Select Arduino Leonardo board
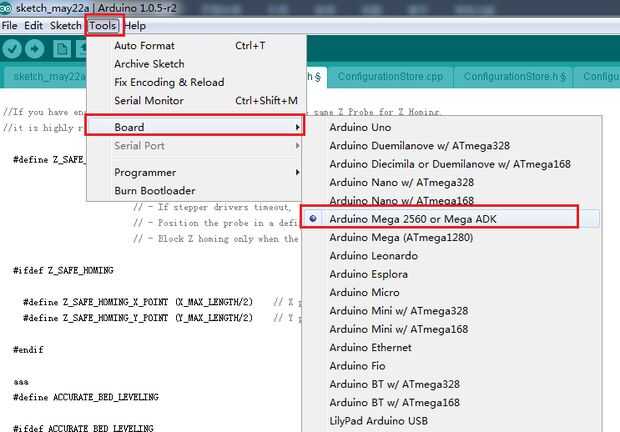This screenshot has width=620, height=432. pyautogui.click(x=451, y=256)
